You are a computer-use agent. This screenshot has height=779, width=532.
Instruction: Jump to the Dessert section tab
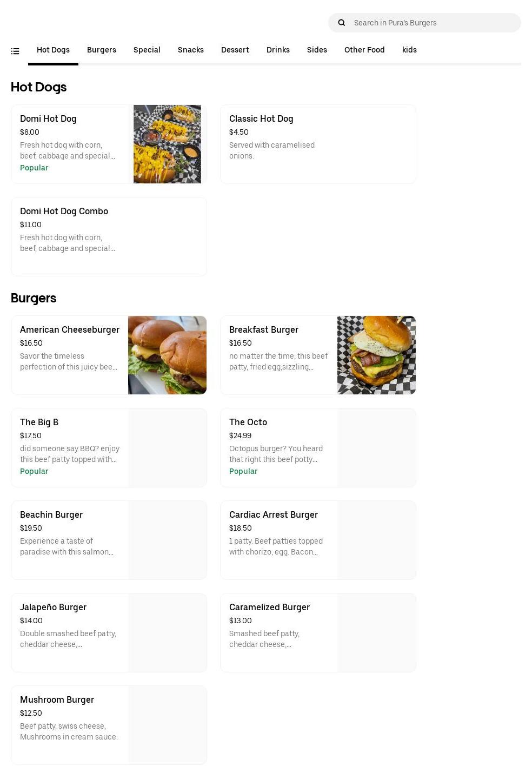pos(235,50)
